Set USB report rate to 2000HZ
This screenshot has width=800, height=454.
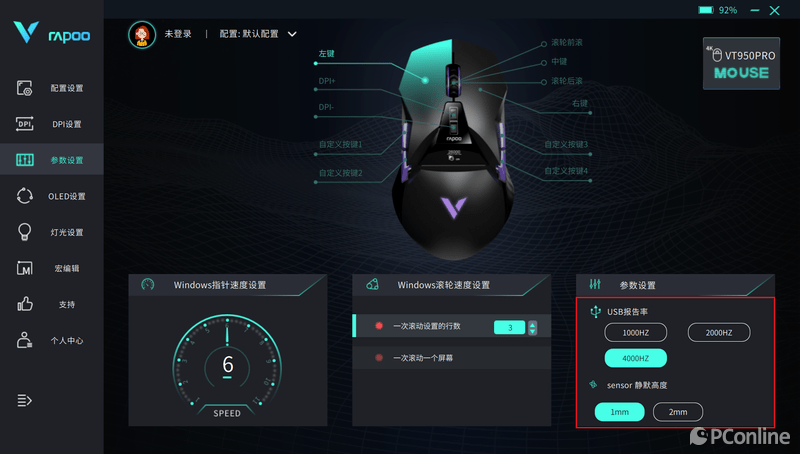pos(719,333)
